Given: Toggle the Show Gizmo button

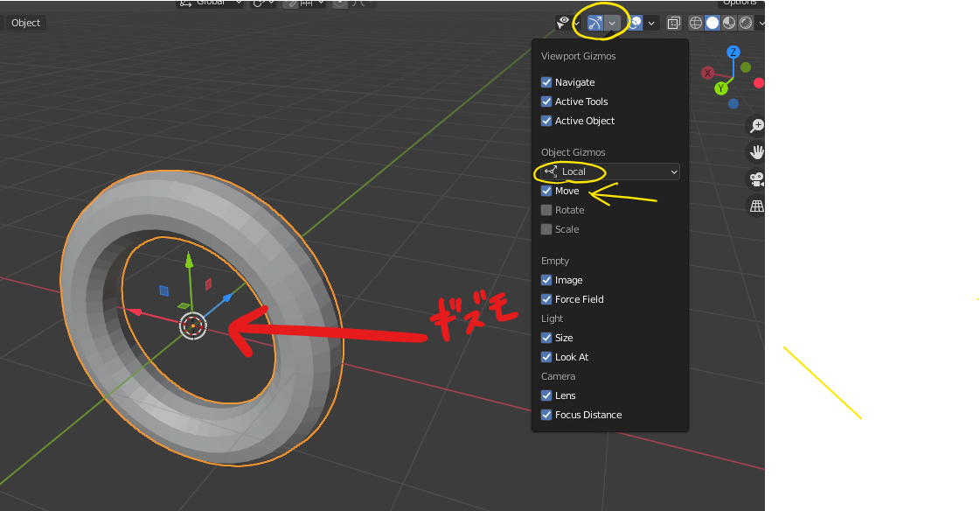Looking at the screenshot, I should [x=595, y=23].
